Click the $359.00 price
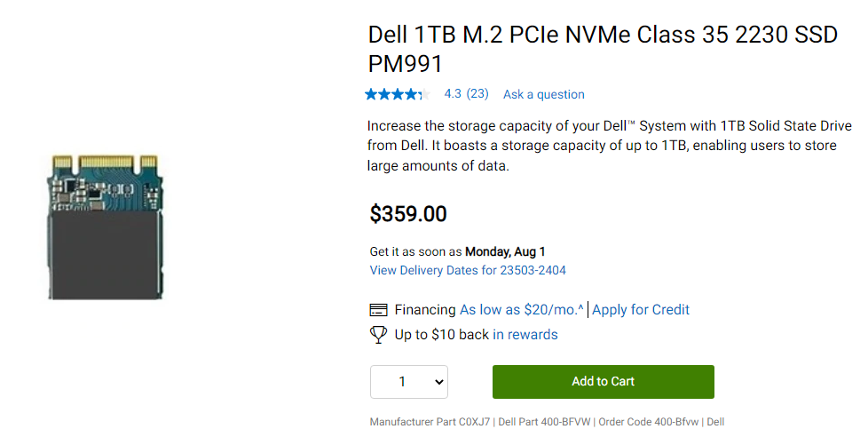The width and height of the screenshot is (868, 437). tap(408, 214)
